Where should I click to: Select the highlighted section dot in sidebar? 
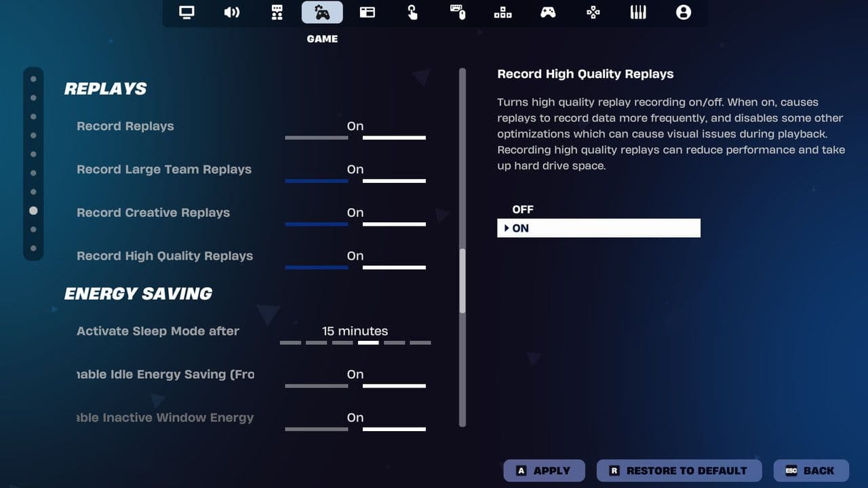pyautogui.click(x=33, y=211)
